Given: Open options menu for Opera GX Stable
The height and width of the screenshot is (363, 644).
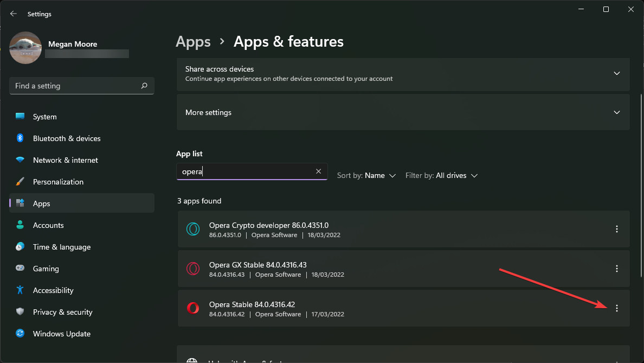Looking at the screenshot, I should pos(616,269).
